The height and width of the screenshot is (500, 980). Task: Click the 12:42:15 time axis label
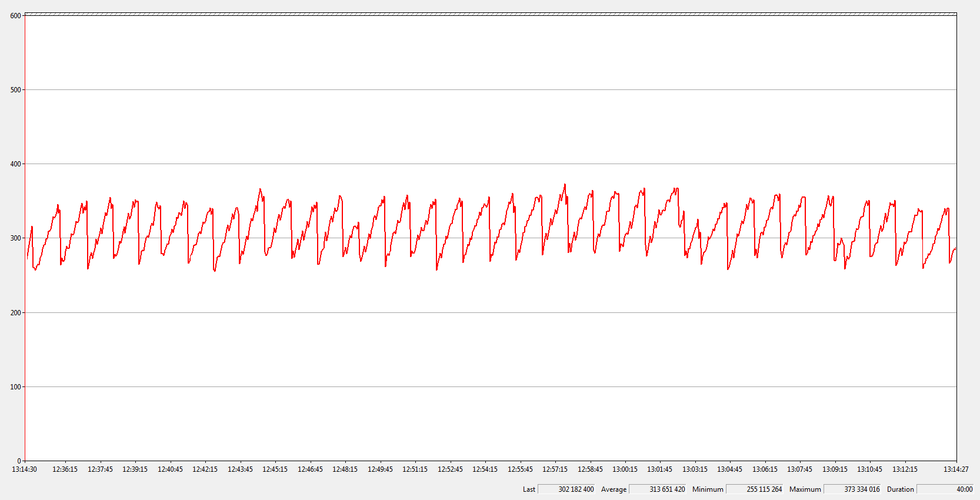coord(205,469)
